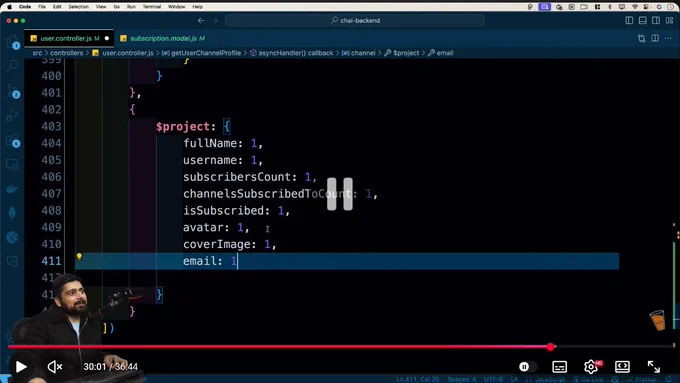
Task: Open the Selection menu
Action: click(78, 7)
